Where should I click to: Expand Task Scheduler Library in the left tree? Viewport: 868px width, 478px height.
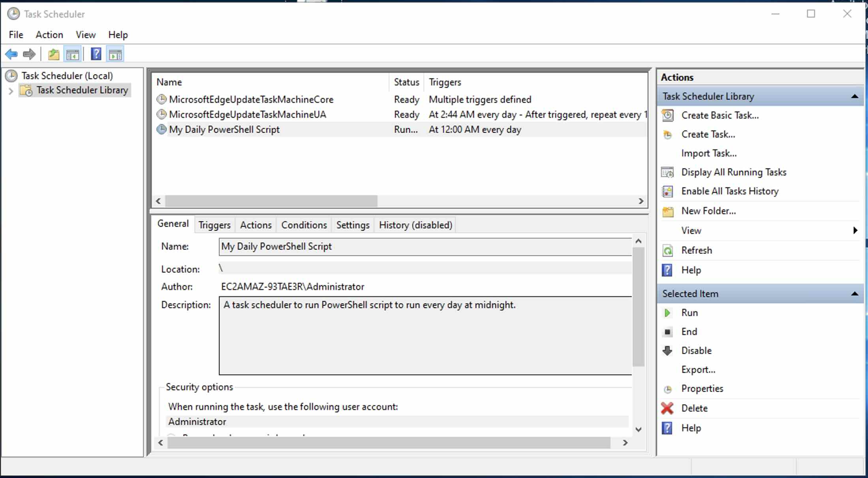coord(10,90)
